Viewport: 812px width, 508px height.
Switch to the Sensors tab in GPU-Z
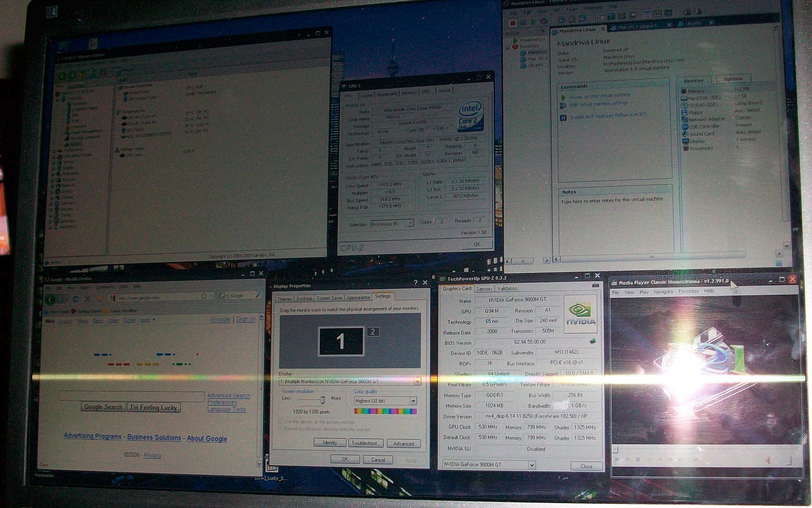[x=484, y=289]
